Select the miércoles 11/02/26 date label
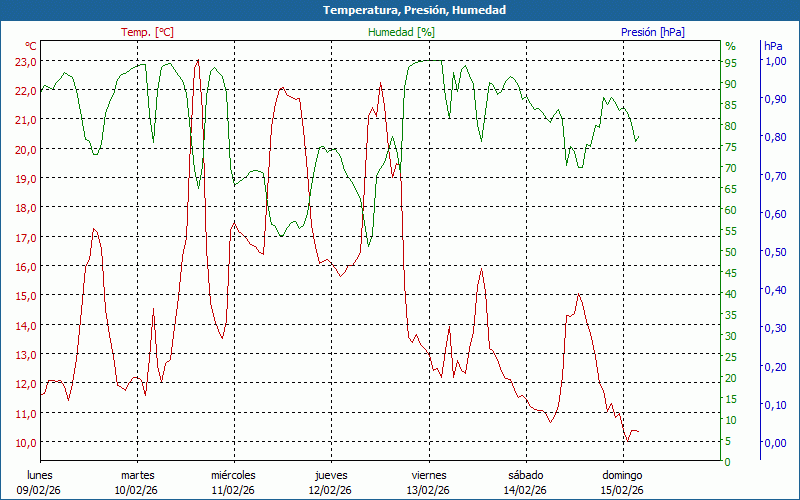Image resolution: width=800 pixels, height=500 pixels. pos(234,482)
